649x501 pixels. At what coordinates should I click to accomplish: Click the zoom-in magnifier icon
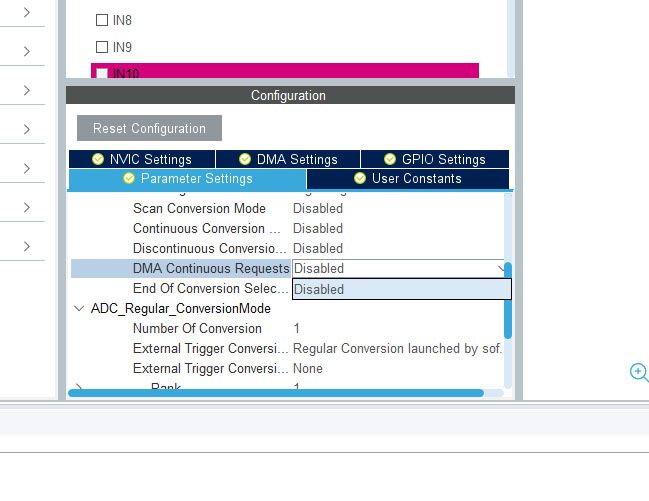pos(639,372)
